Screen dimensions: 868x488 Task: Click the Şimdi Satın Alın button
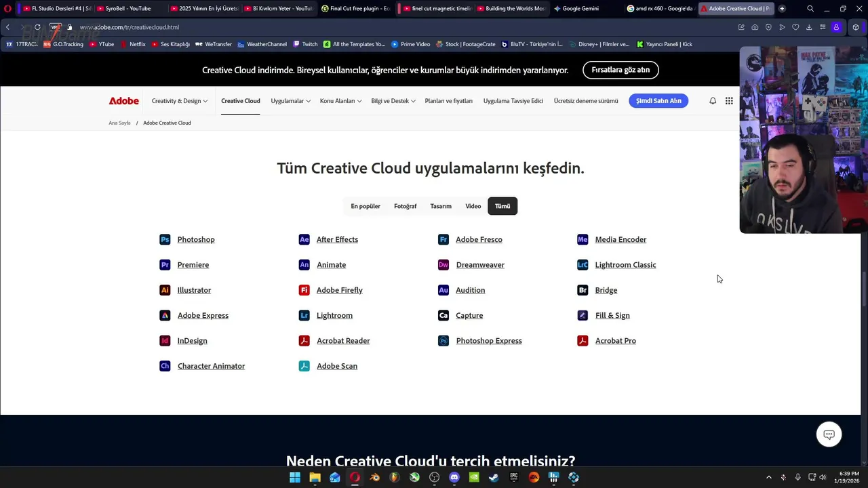click(658, 101)
